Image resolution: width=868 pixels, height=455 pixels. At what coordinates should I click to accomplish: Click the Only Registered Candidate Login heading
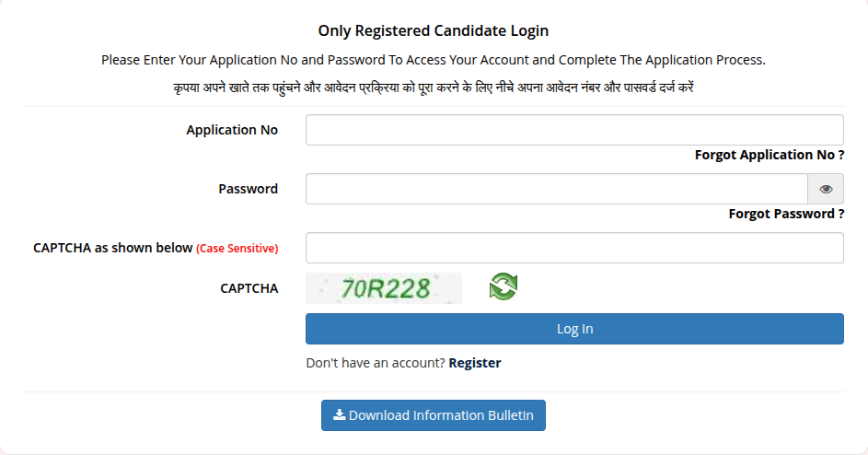[x=434, y=30]
